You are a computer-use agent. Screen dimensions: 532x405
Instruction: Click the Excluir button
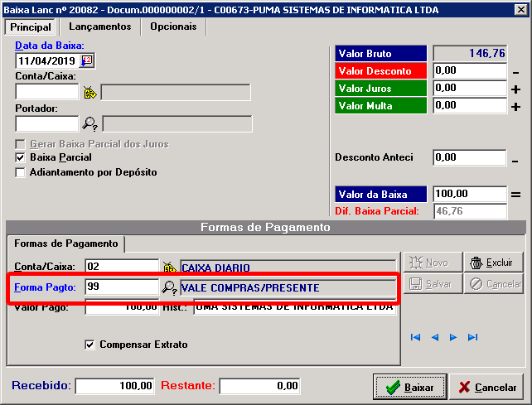tap(493, 263)
